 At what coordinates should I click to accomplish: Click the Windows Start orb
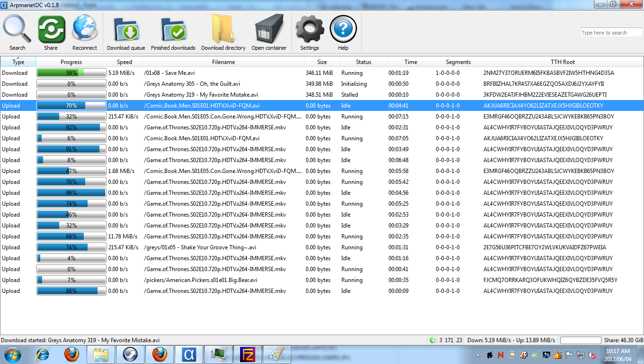pyautogui.click(x=12, y=355)
